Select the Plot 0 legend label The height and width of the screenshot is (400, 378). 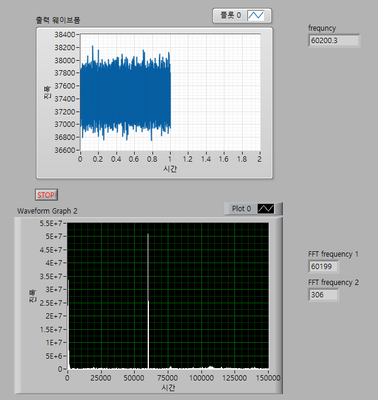pos(241,209)
